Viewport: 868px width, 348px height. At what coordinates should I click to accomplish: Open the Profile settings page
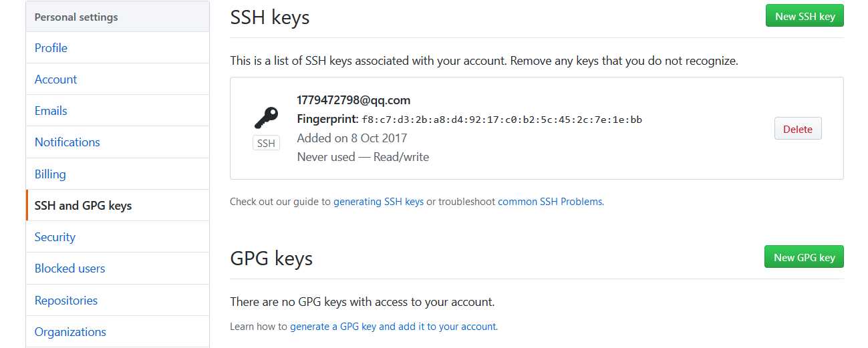point(51,47)
